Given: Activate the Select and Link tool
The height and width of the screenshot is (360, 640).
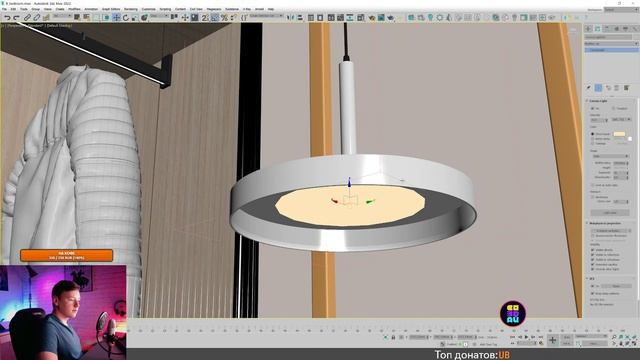Looking at the screenshot, I should (27, 18).
